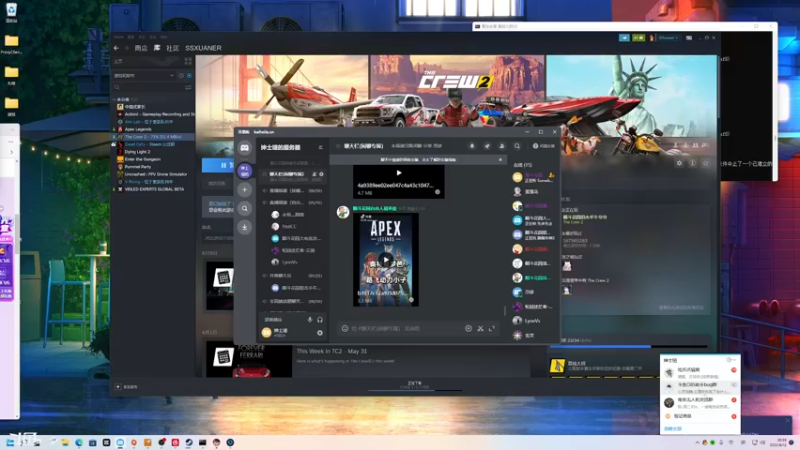The width and height of the screenshot is (800, 450).
Task: Click the X-shaped tools icon in message box
Action: [x=480, y=329]
